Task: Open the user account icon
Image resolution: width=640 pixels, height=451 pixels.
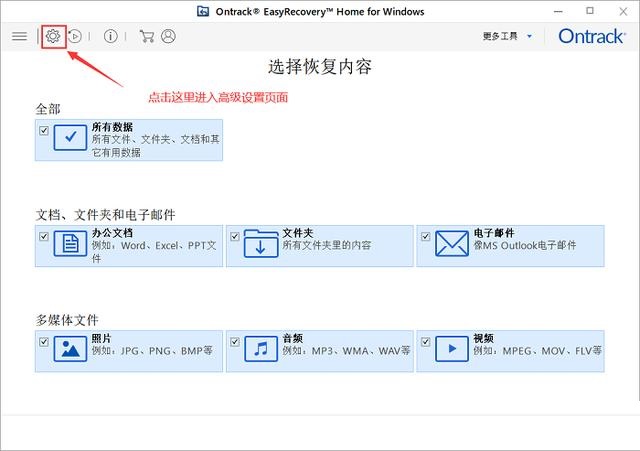Action: 168,36
